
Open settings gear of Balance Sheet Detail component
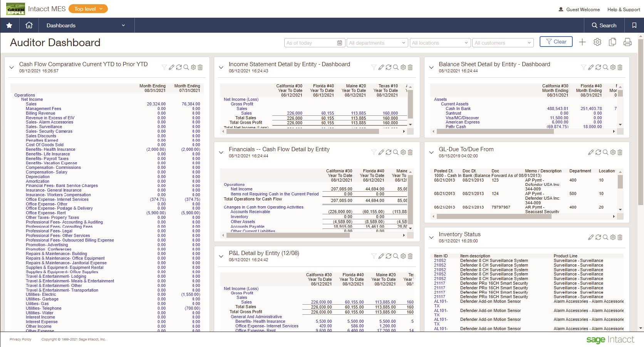613,67
